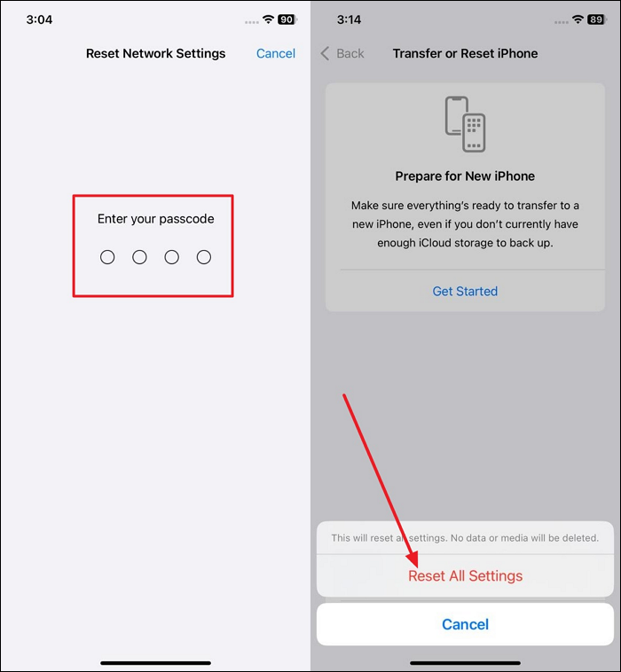Tap the first passcode circle

pyautogui.click(x=107, y=257)
